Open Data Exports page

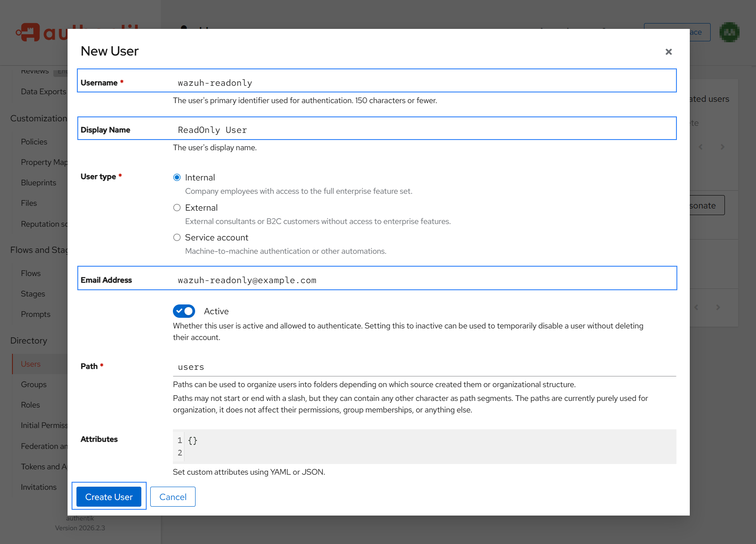(x=44, y=92)
